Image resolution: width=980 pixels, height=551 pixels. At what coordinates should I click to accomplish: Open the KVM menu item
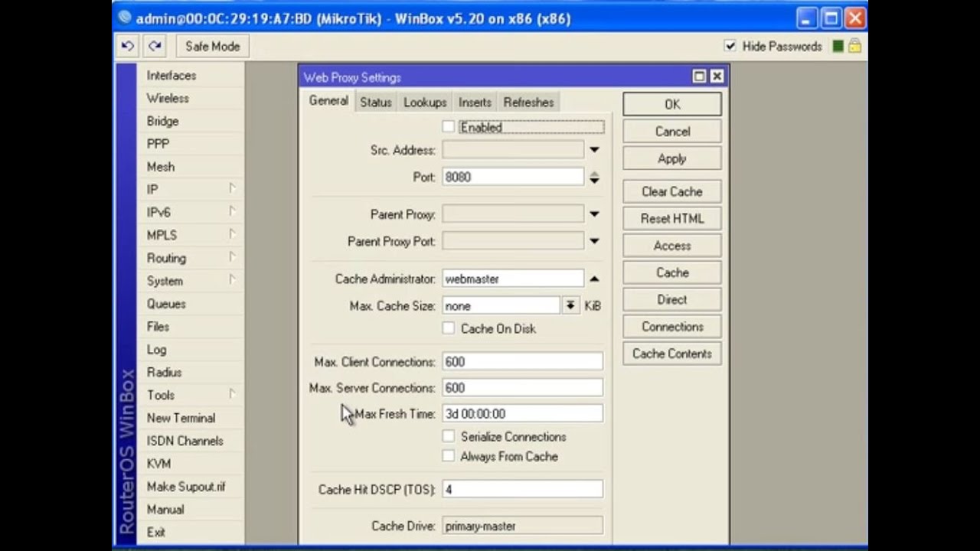158,464
